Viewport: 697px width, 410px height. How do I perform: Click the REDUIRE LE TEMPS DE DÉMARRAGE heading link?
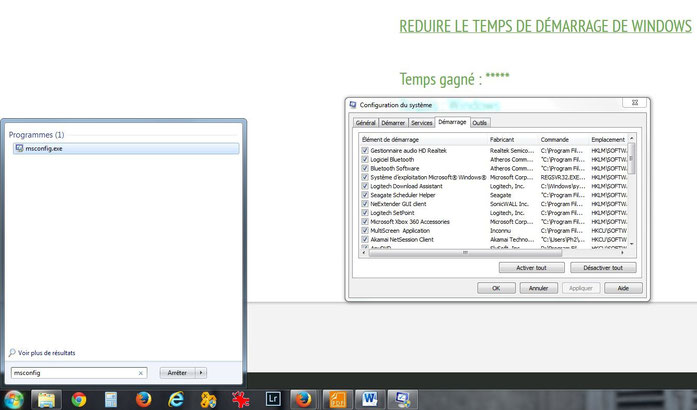coord(545,26)
